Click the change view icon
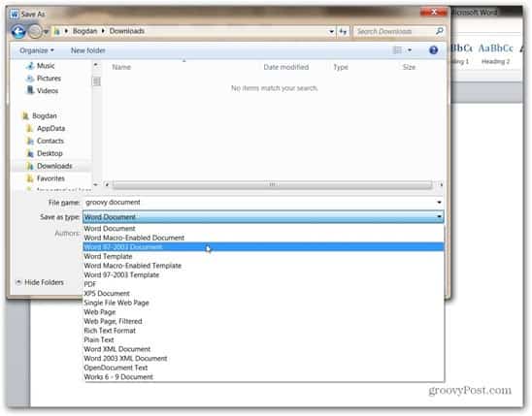 click(397, 50)
